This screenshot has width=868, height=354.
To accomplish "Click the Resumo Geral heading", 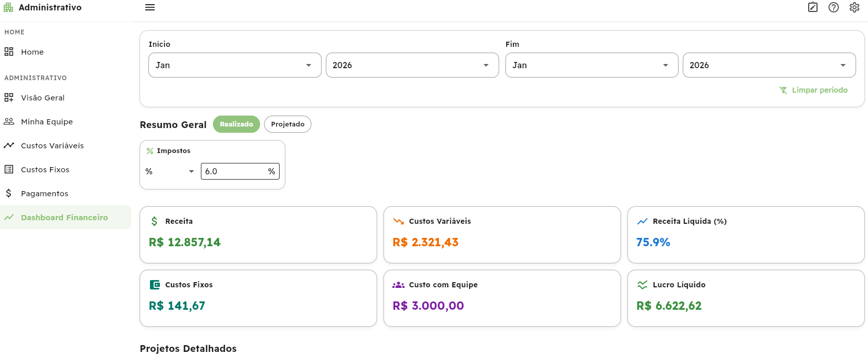I will point(173,124).
